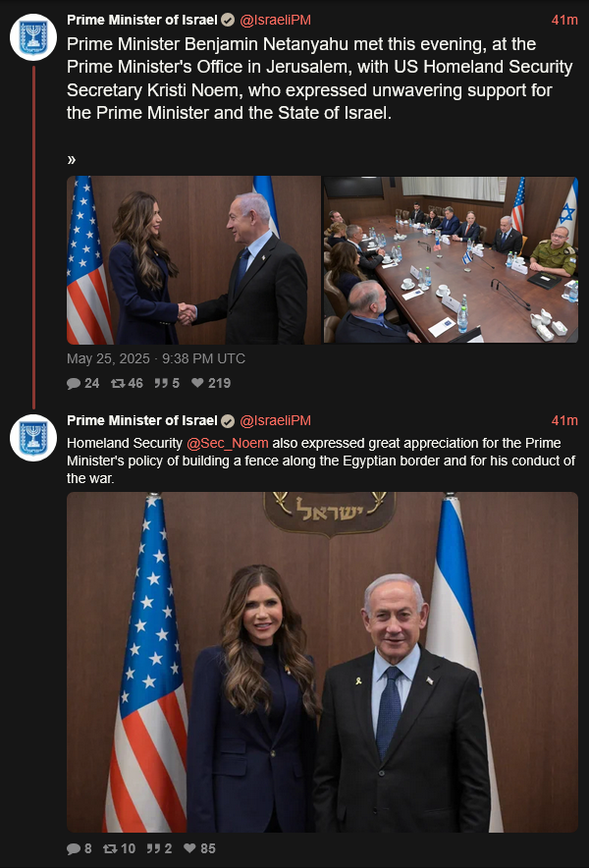The width and height of the screenshot is (589, 868).
Task: Click the quote icon showing 5
Action: click(x=161, y=383)
